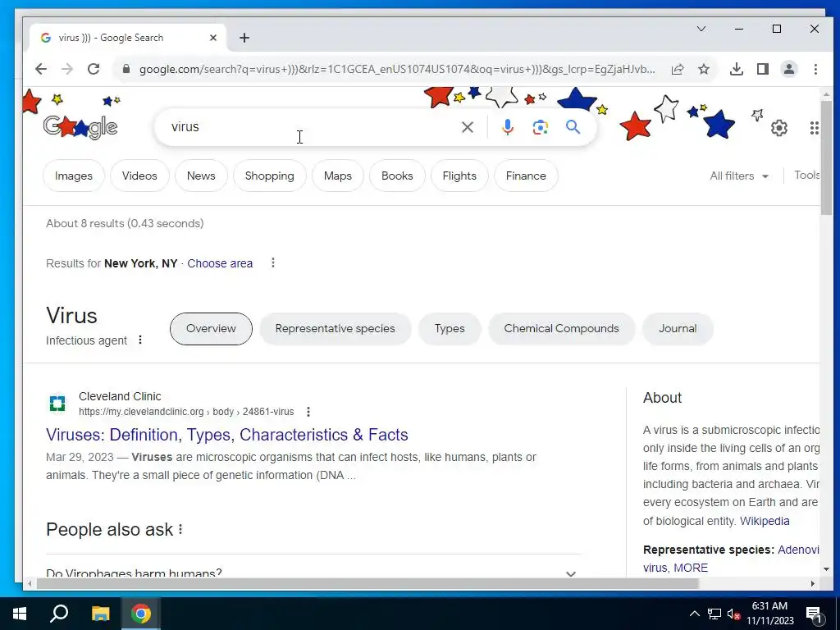
Task: Click MORE representative species link
Action: point(691,568)
